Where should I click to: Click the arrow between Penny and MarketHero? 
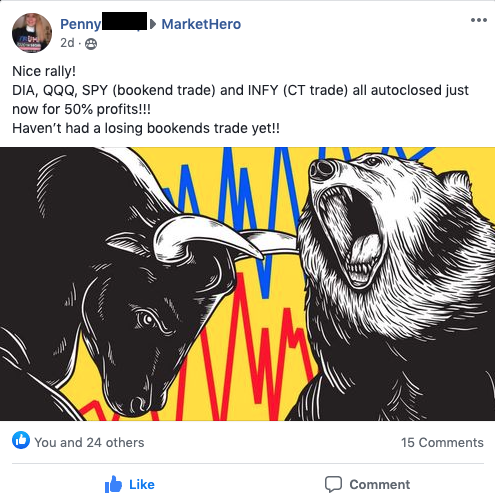click(x=153, y=24)
